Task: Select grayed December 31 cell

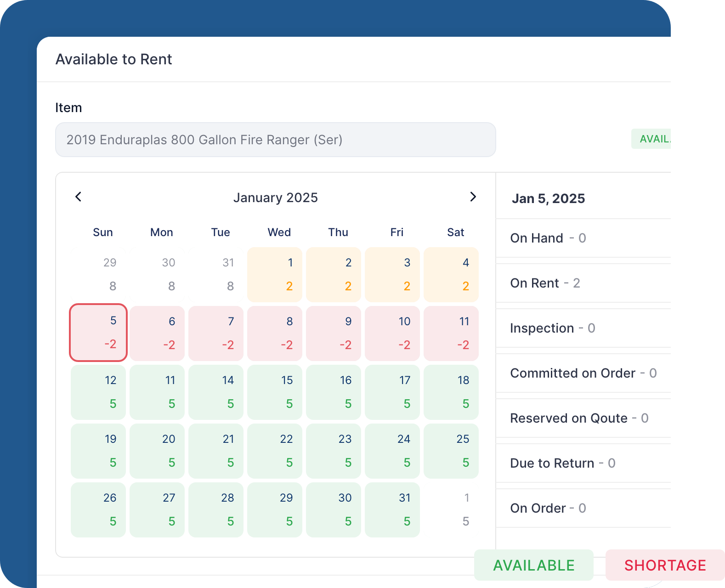Action: point(216,274)
